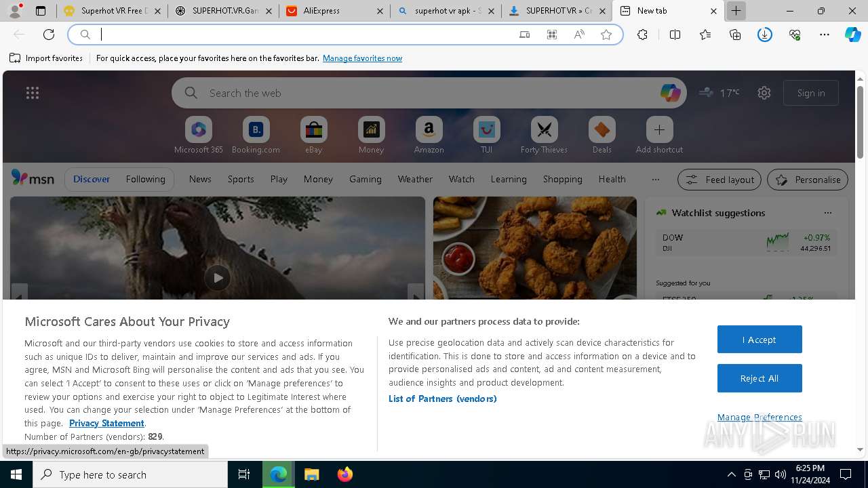Click the Sign in button
This screenshot has width=868, height=488.
pyautogui.click(x=811, y=93)
